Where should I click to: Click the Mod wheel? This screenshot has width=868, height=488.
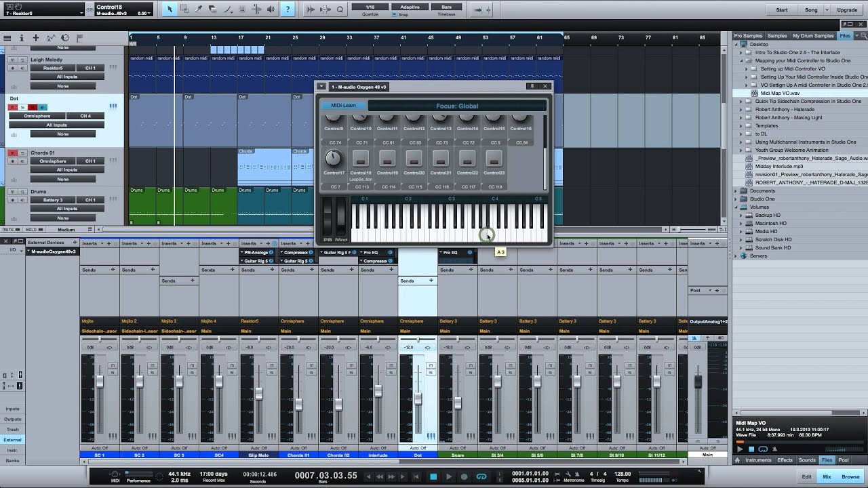(341, 217)
